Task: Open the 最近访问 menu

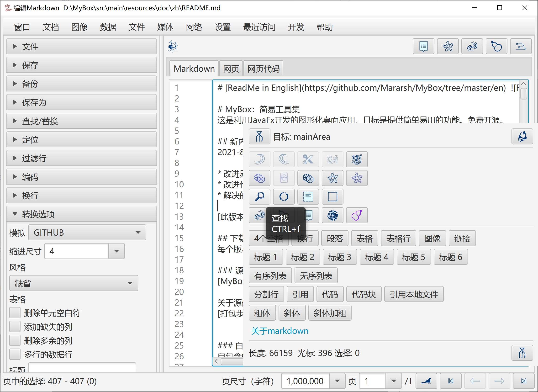Action: 259,27
